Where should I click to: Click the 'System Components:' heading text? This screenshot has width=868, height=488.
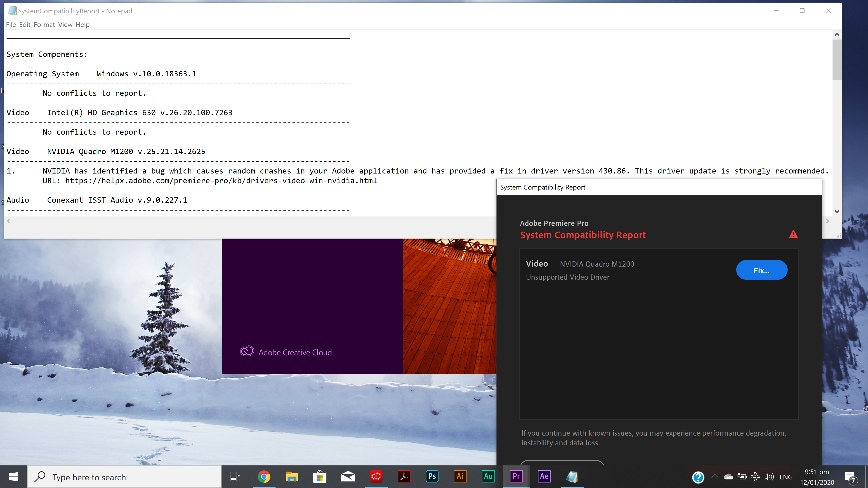click(x=47, y=54)
